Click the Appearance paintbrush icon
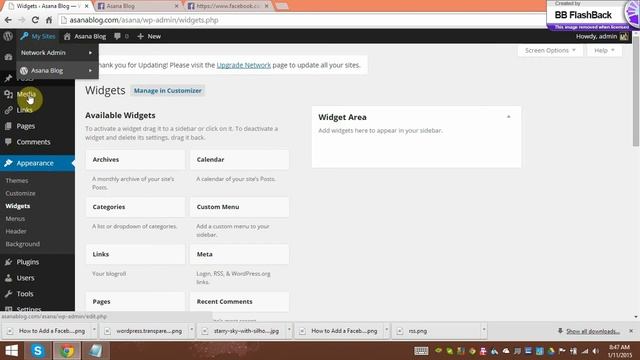Screen dimensions: 640x360 point(8,163)
